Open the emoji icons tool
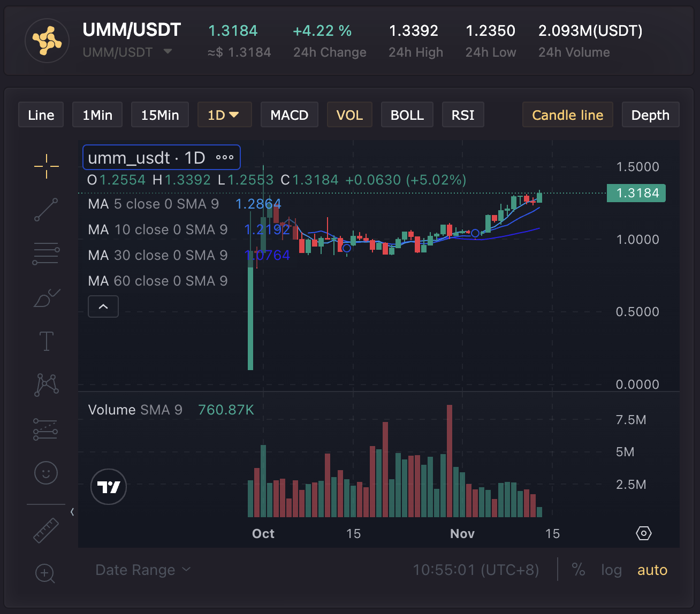Screen dimensions: 700x614 (46, 473)
